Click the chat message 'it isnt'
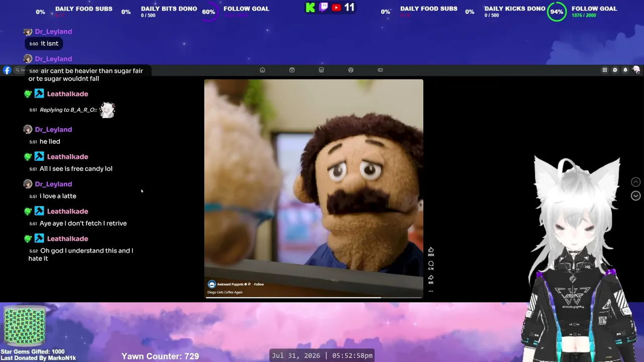This screenshot has height=362, width=644. click(49, 43)
